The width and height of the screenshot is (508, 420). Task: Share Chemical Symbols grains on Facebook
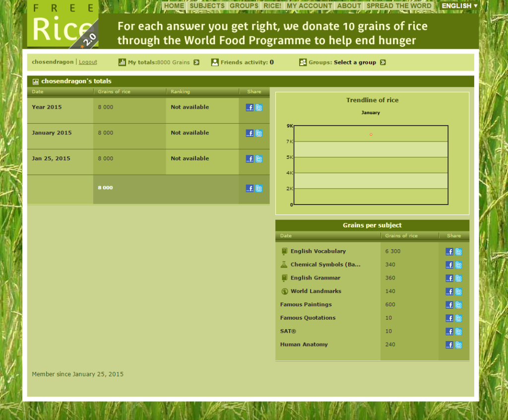[x=449, y=265]
